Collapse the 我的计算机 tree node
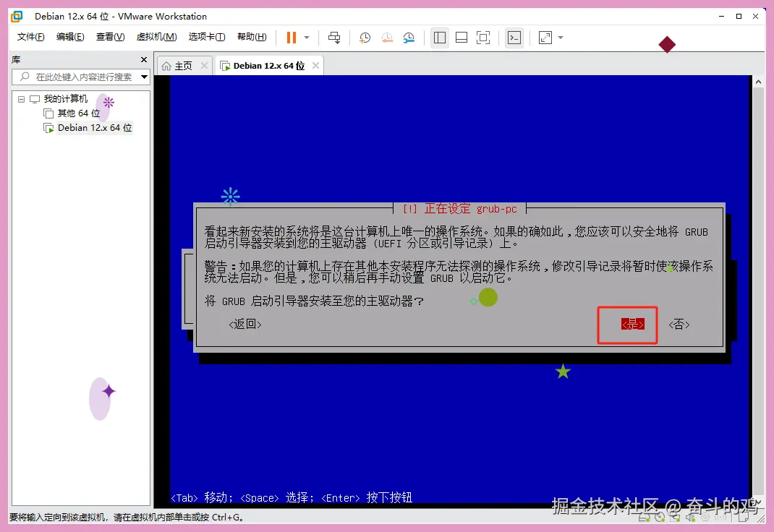 [x=21, y=99]
